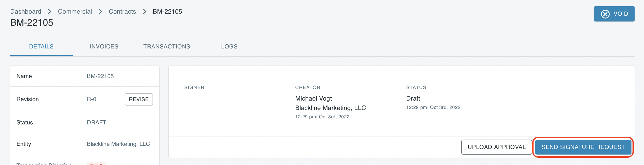The image size is (644, 165).
Task: Click the Entity value Blackline Marketing, LLC
Action: pyautogui.click(x=118, y=144)
